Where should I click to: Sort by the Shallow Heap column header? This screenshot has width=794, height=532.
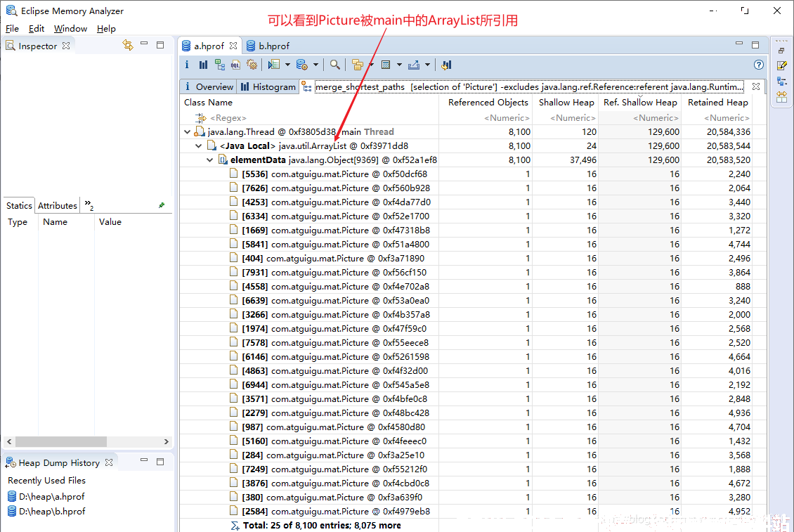point(566,103)
